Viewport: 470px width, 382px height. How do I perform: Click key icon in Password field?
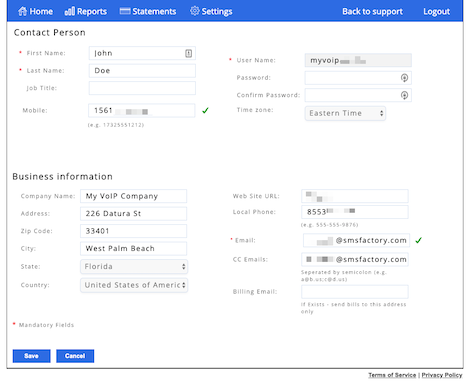pos(404,78)
